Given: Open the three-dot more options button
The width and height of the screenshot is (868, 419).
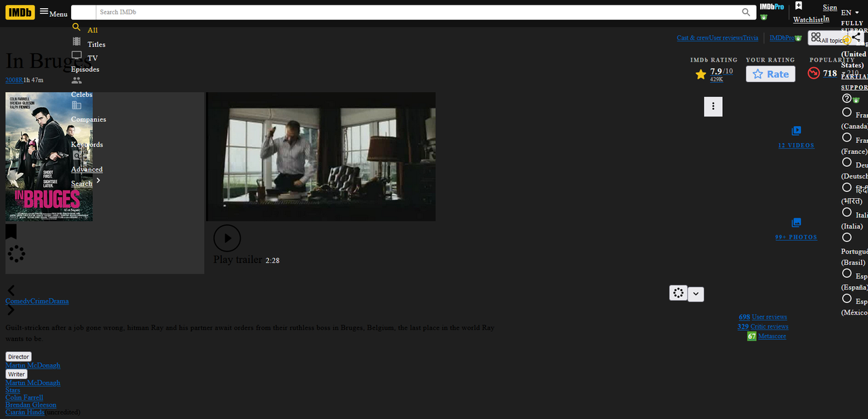Looking at the screenshot, I should [713, 106].
